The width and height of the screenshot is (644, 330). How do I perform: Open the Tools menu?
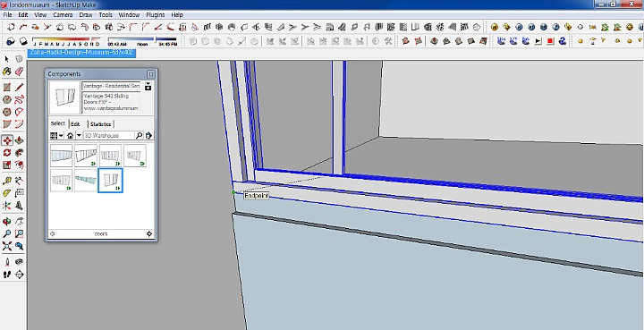click(x=106, y=15)
